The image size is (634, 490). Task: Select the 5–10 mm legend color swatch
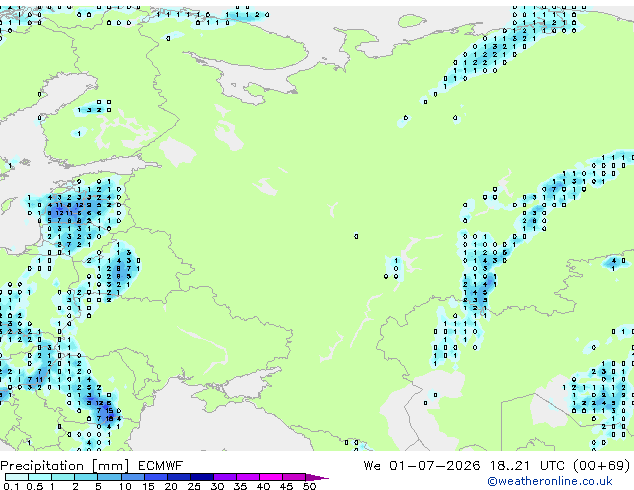coord(109,477)
